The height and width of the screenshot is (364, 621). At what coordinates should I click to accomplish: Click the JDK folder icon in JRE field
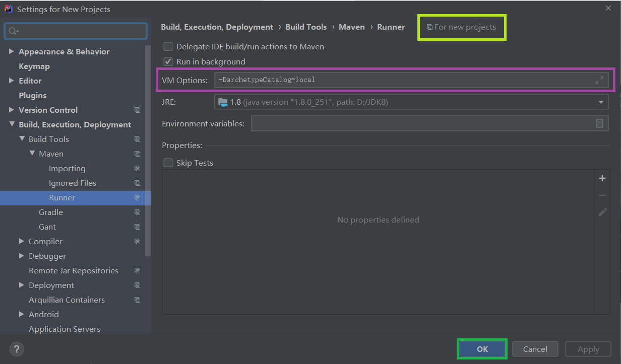[223, 102]
